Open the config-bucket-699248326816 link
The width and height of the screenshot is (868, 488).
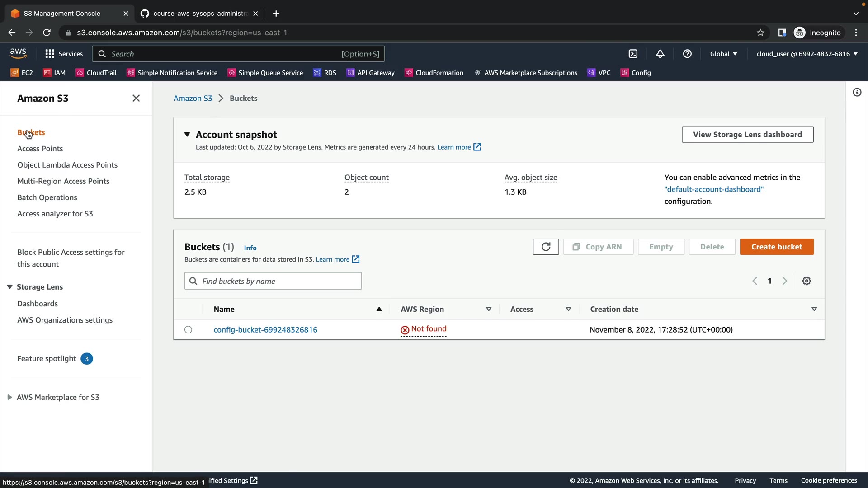pyautogui.click(x=265, y=330)
